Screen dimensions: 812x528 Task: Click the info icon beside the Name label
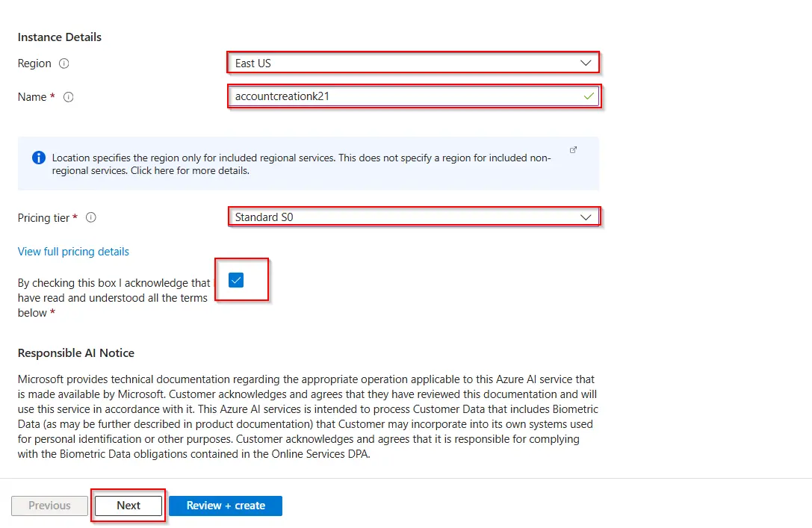point(69,97)
